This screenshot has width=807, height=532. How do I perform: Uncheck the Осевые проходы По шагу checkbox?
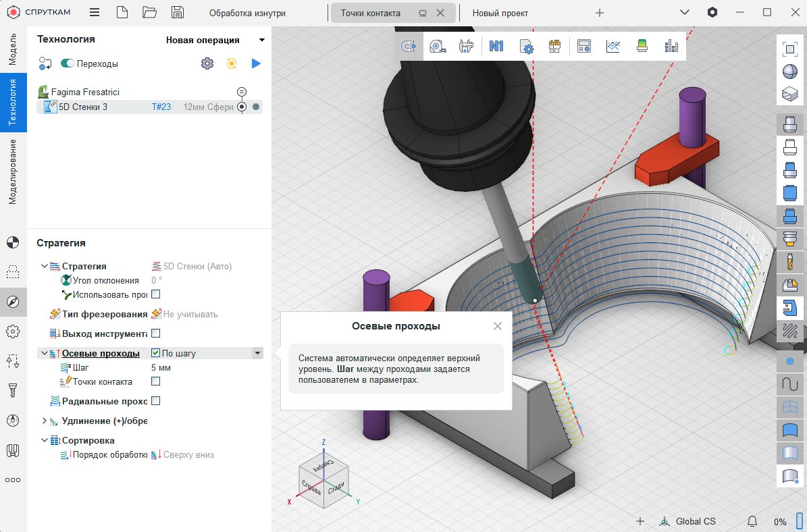click(x=156, y=353)
